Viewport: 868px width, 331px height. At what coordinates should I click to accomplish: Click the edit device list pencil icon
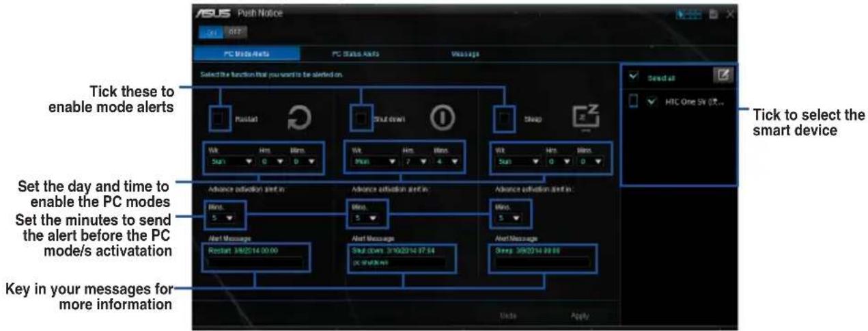(x=723, y=76)
